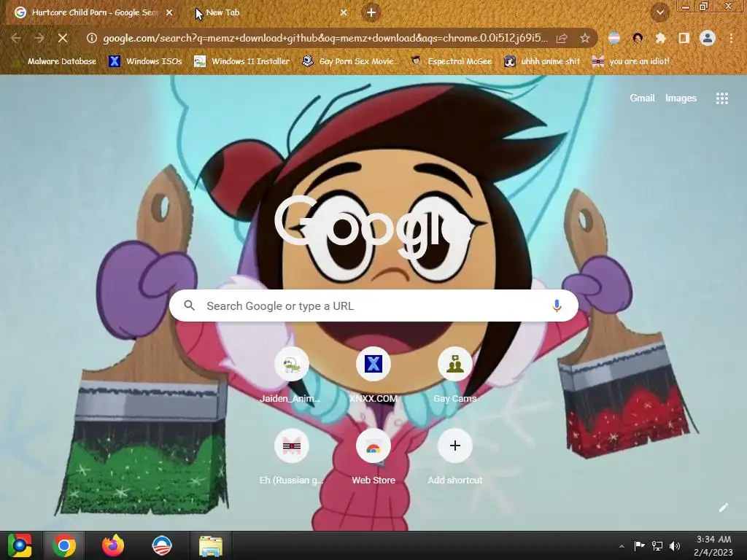This screenshot has height=560, width=747.
Task: Open Chrome three-dot menu
Action: (731, 38)
